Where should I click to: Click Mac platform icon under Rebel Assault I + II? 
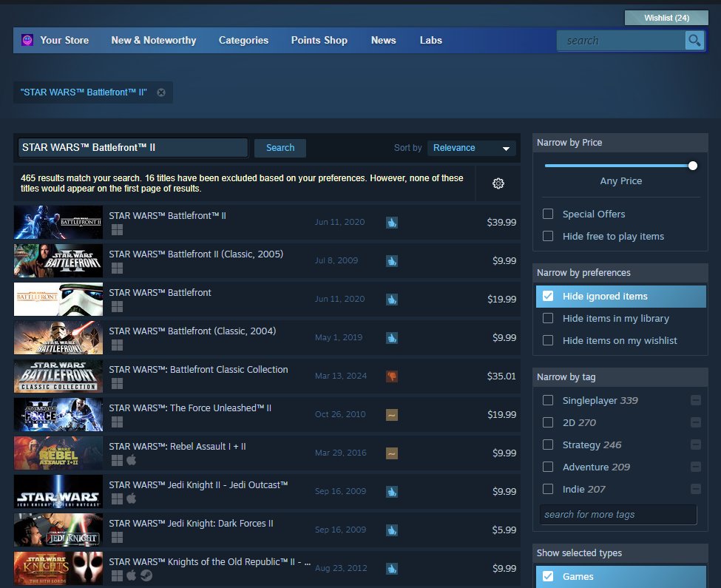click(x=132, y=460)
